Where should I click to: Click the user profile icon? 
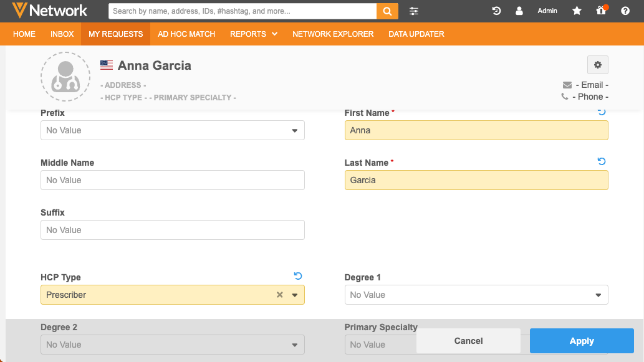pyautogui.click(x=519, y=11)
